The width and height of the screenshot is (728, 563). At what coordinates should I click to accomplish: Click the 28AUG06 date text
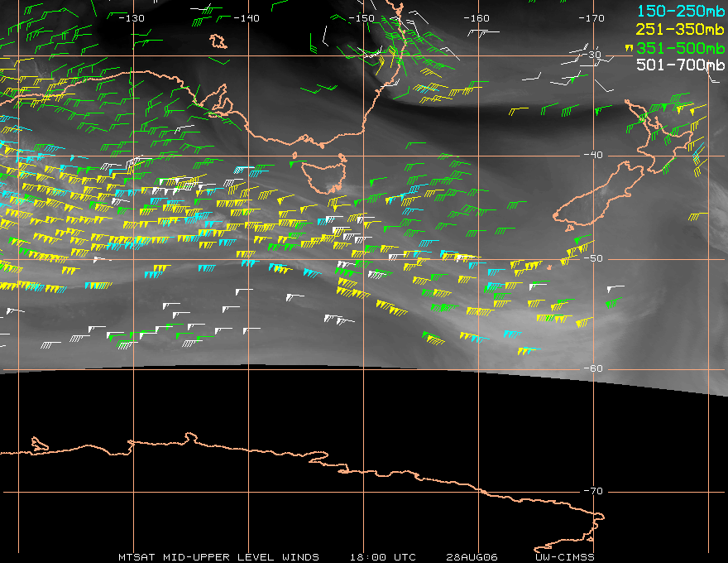click(470, 557)
